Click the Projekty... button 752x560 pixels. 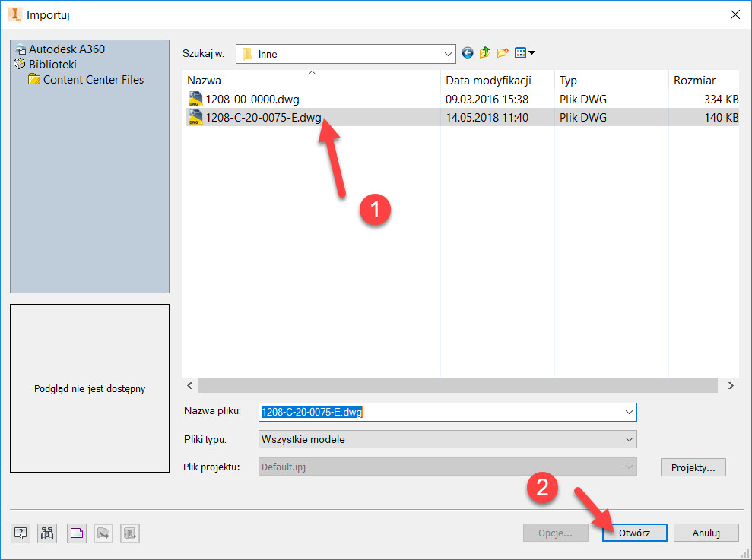(693, 467)
